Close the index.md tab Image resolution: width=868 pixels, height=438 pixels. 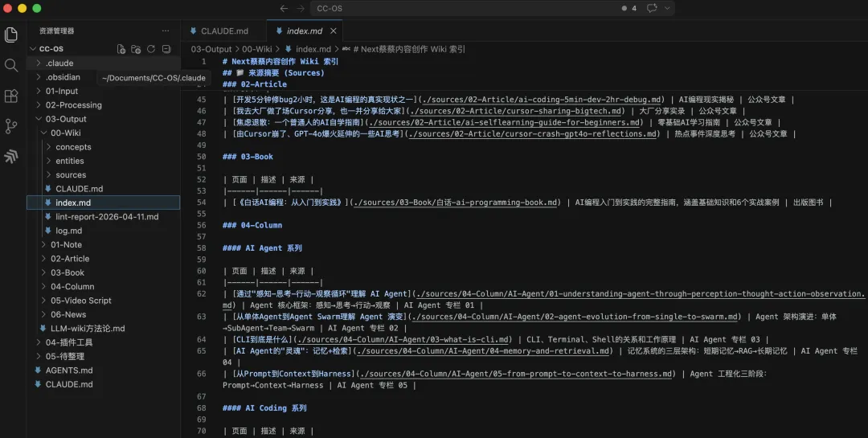point(334,31)
